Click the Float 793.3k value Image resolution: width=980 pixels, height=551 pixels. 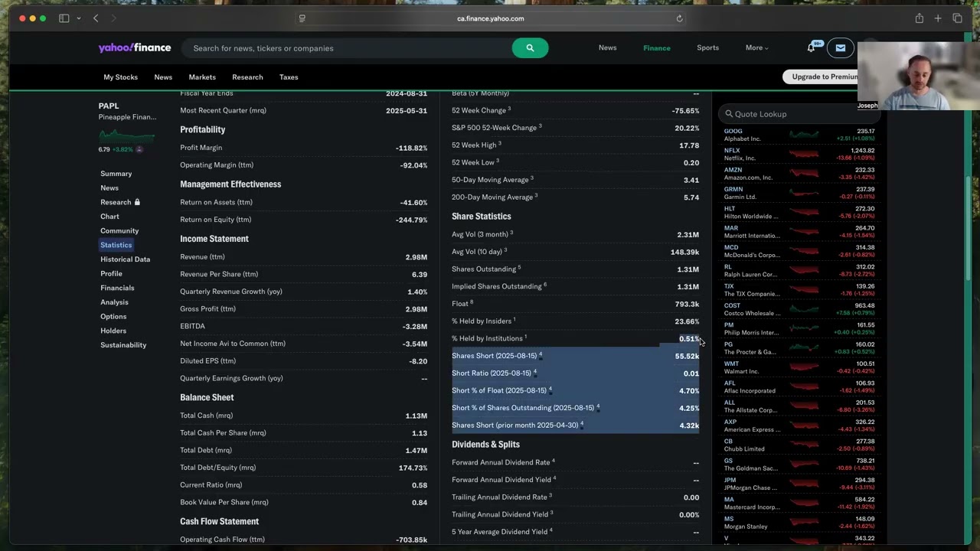(687, 304)
